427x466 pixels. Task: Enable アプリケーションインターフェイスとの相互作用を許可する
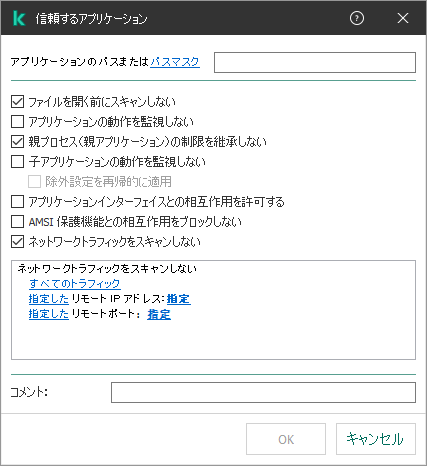[18, 202]
